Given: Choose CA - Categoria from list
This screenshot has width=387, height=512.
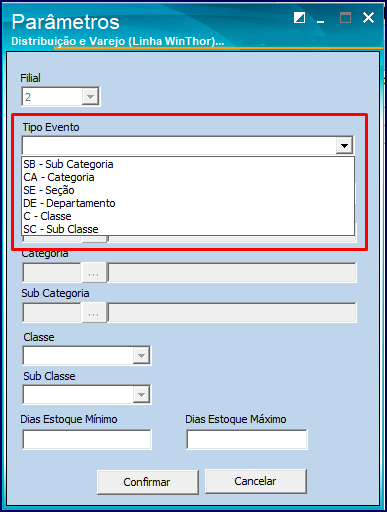Looking at the screenshot, I should 188,177.
